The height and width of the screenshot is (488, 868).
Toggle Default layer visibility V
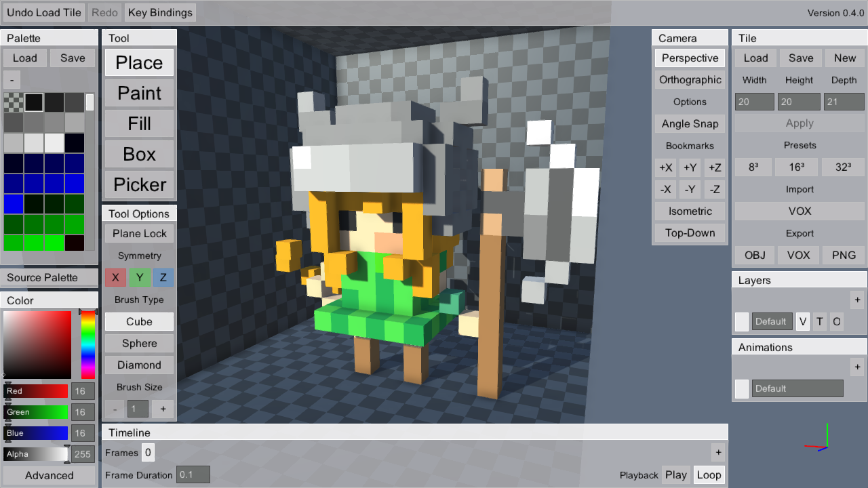tap(803, 321)
